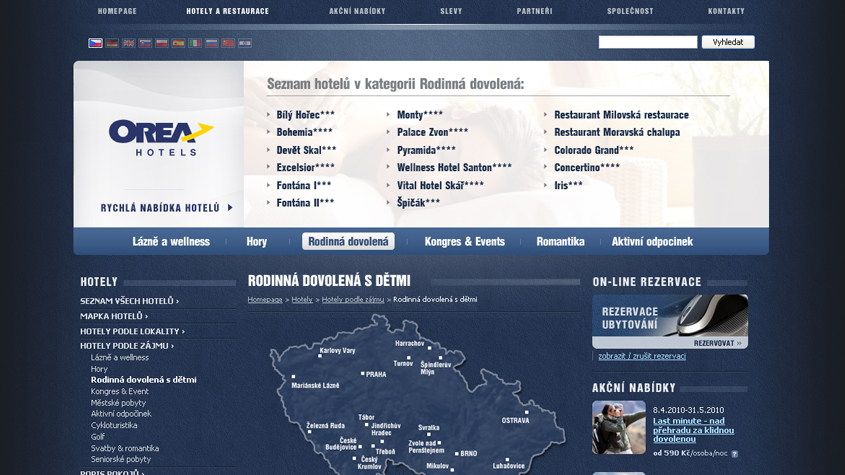
Task: Click the Orea Hotels logo
Action: 160,137
